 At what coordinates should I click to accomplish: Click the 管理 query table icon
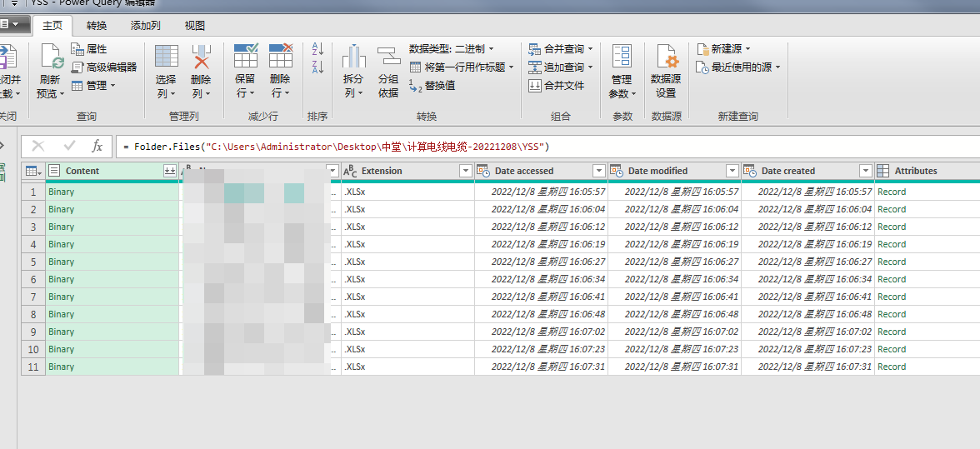(x=77, y=86)
